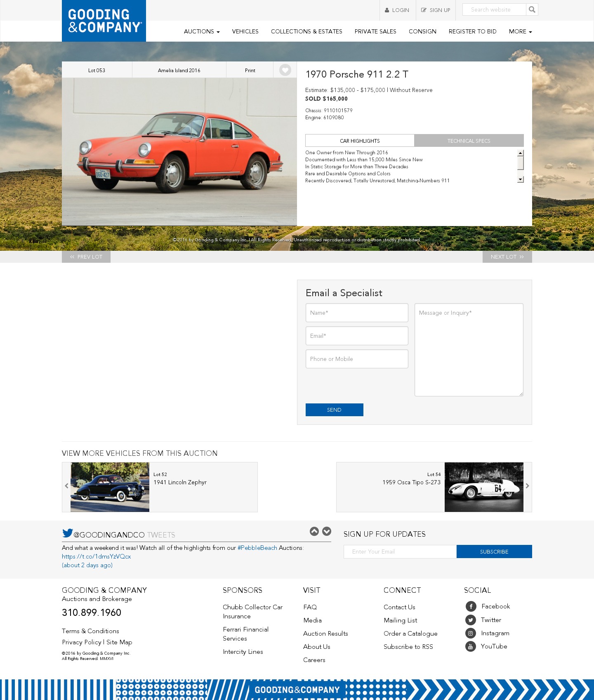Go to Vehicles page

click(x=245, y=31)
